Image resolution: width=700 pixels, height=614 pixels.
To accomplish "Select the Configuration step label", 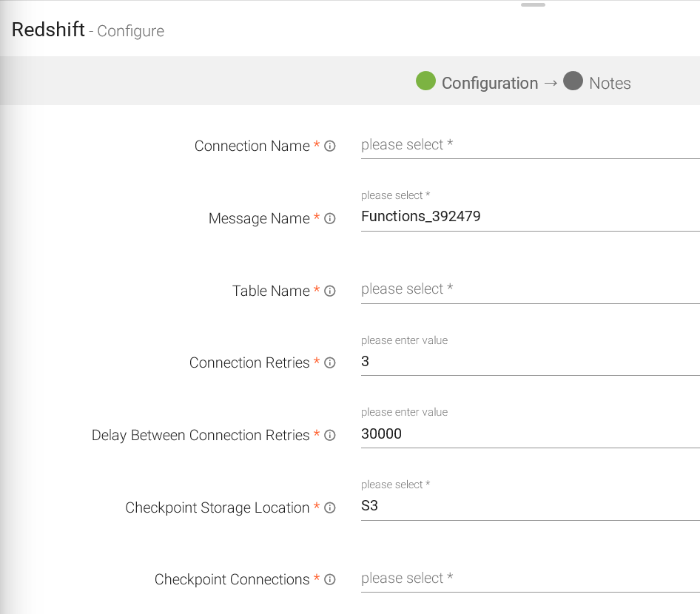I will tap(489, 84).
